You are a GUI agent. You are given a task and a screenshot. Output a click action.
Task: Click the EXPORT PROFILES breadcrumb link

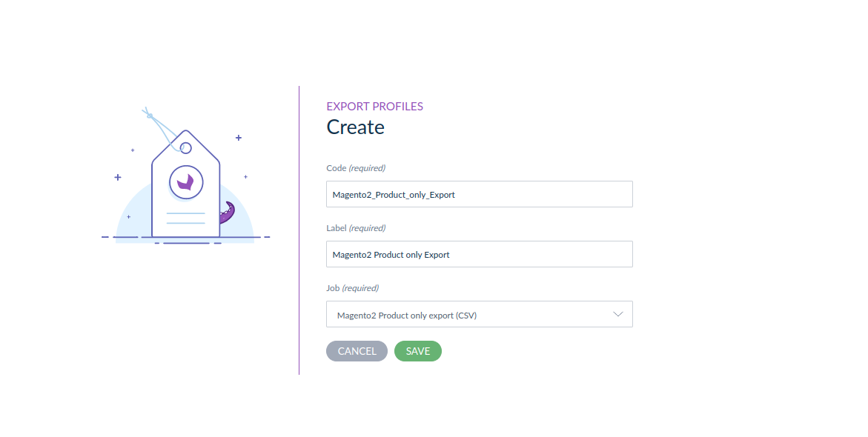(x=374, y=106)
